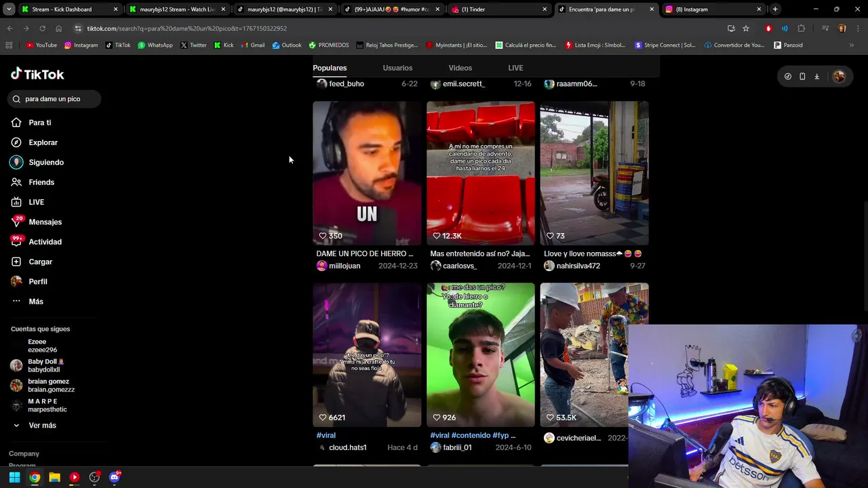868x488 pixels.
Task: Open File Explorer from the taskbar
Action: (x=54, y=477)
